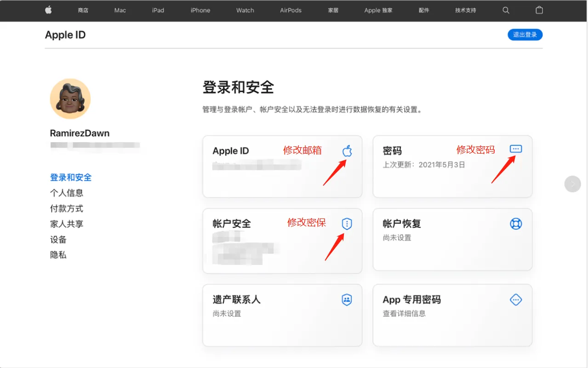Open the Mac menu in top navigation
Screen dimensions: 588x368
tap(120, 10)
